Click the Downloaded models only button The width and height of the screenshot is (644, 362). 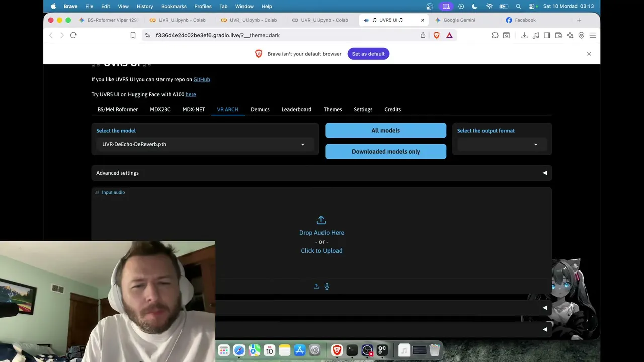pyautogui.click(x=385, y=152)
